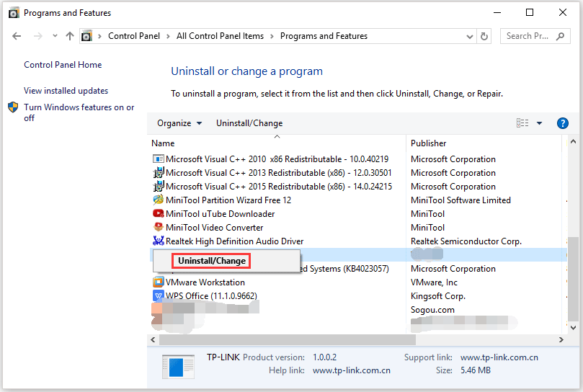The width and height of the screenshot is (583, 392).
Task: Click MiniTool Video Converter icon
Action: (x=159, y=227)
